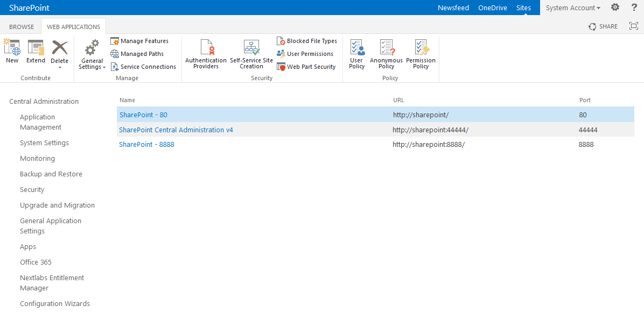
Task: Click the SharePoint brand title
Action: [x=29, y=8]
